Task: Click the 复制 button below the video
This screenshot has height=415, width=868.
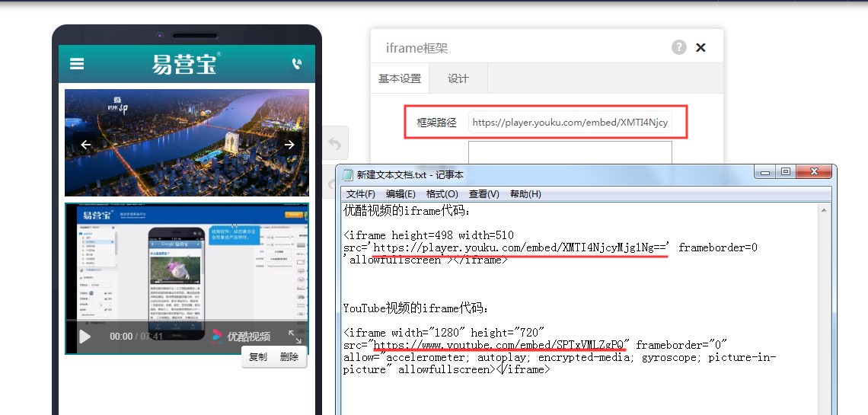Action: [257, 357]
